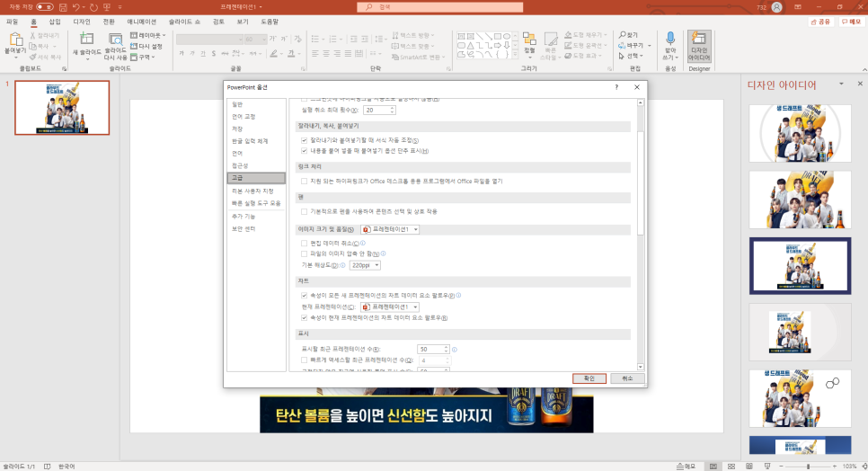Click info icon beside 편집 데이터 취소
The width and height of the screenshot is (868, 471).
[363, 243]
